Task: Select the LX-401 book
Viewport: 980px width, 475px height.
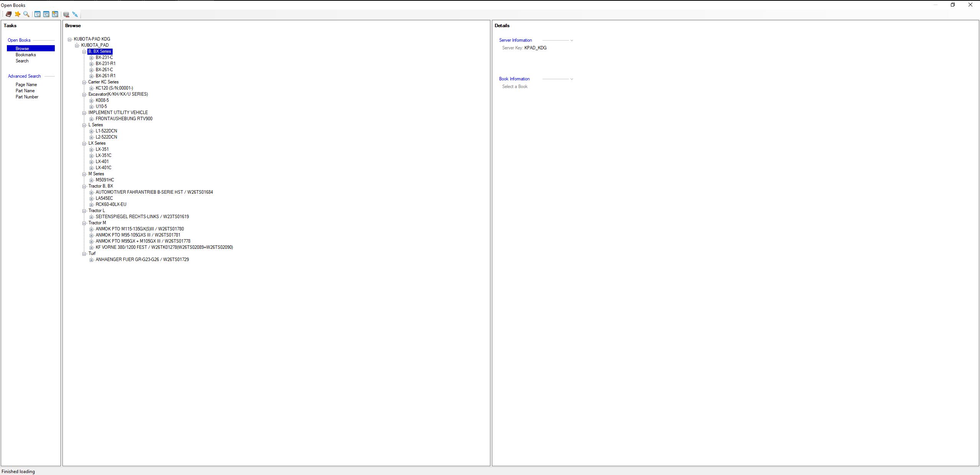Action: click(102, 162)
